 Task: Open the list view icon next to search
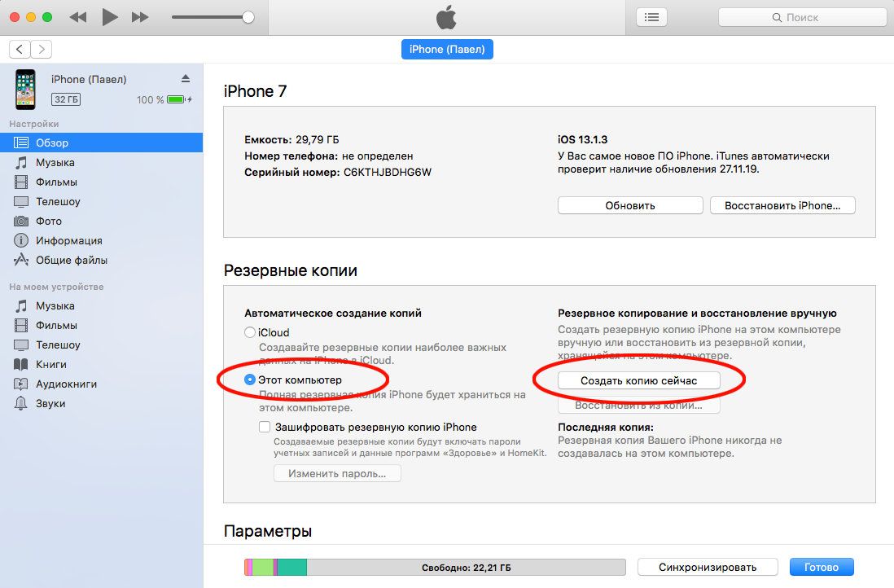(x=651, y=17)
